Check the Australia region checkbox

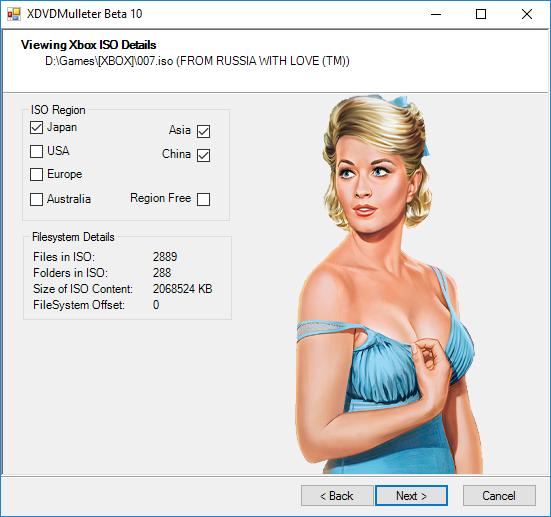pos(37,199)
